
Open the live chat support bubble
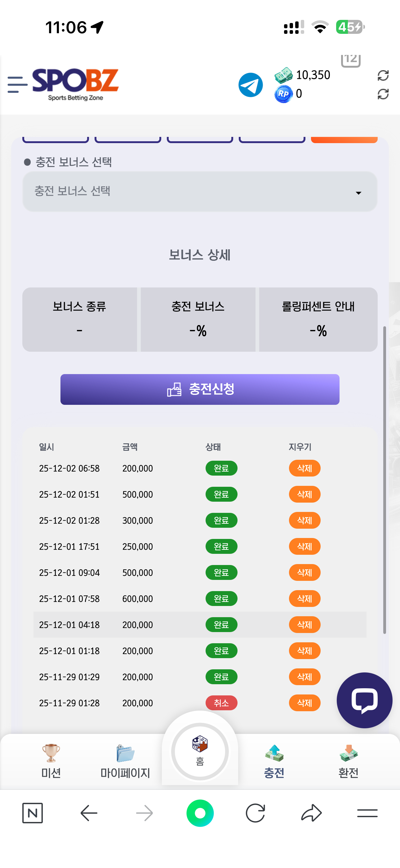click(x=364, y=700)
